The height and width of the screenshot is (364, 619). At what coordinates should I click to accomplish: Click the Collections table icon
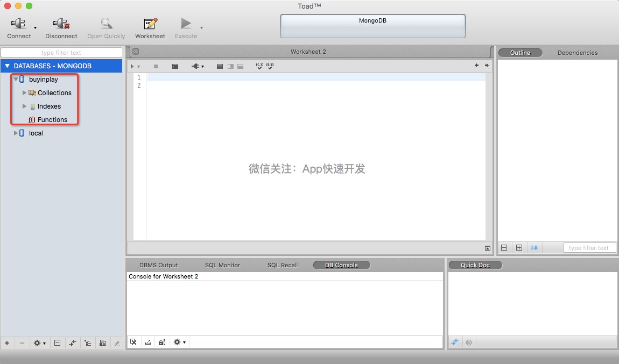[32, 92]
